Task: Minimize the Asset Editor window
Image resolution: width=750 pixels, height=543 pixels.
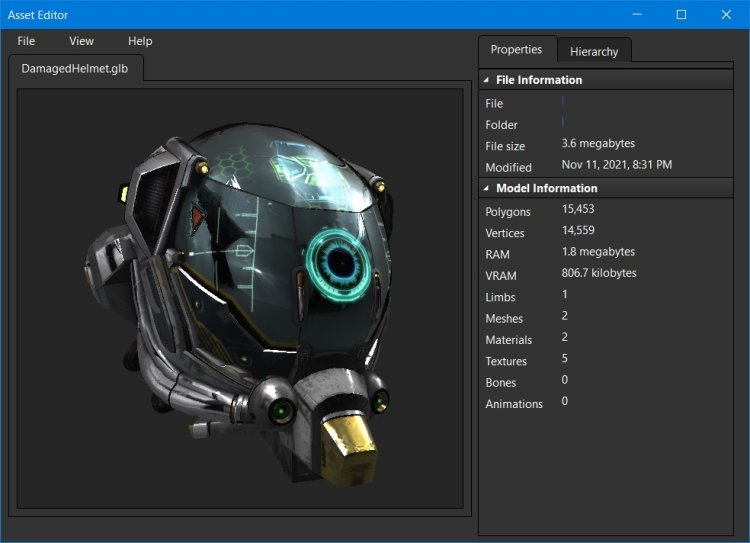Action: tap(635, 15)
